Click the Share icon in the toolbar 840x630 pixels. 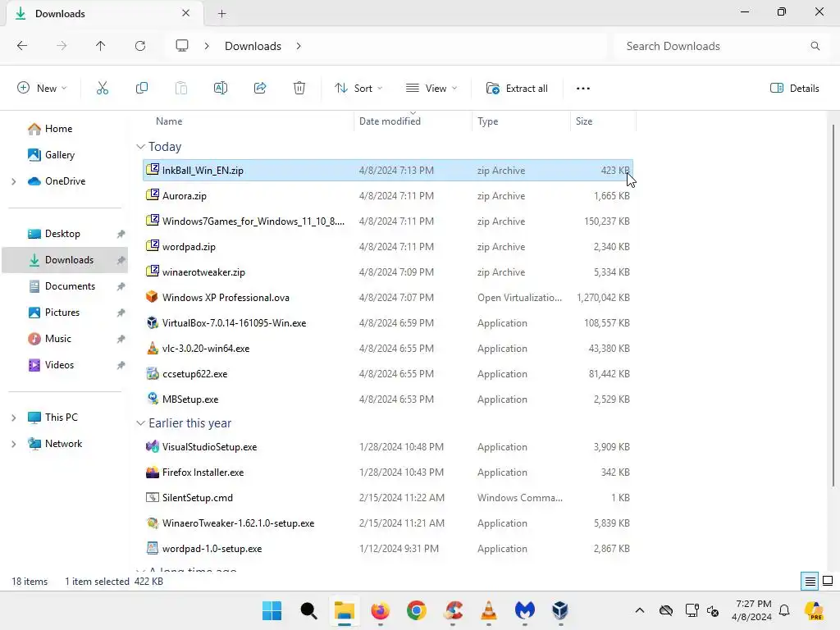[260, 89]
